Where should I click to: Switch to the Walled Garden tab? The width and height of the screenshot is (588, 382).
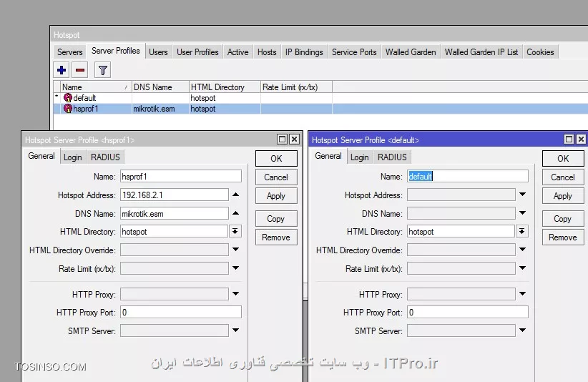411,52
